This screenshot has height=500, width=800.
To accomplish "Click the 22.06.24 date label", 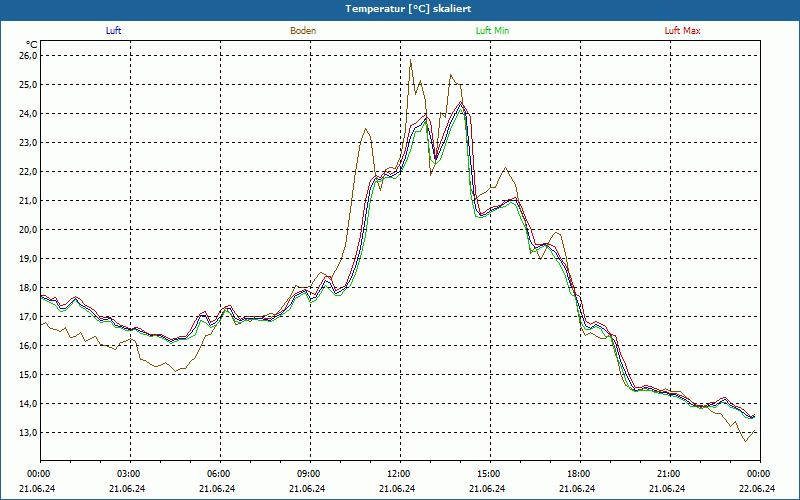I will [757, 488].
